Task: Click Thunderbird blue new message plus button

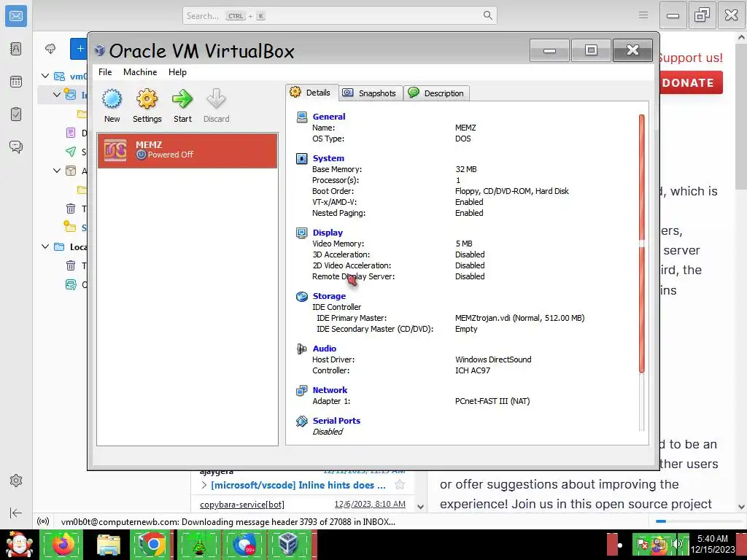Action: click(79, 49)
